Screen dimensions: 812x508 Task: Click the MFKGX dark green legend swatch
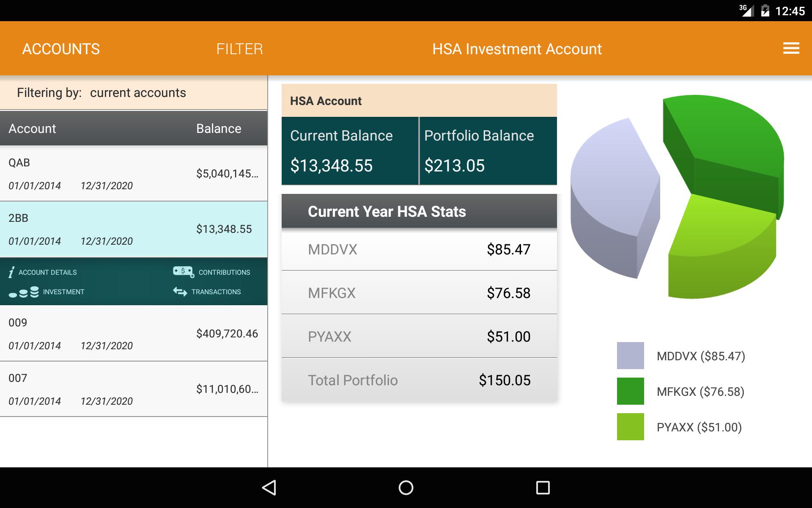630,391
